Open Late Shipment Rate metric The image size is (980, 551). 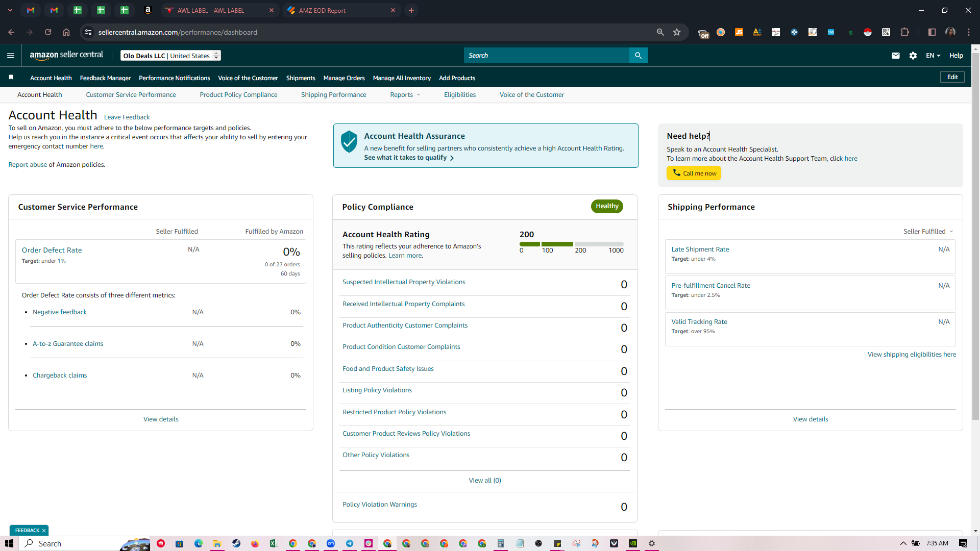coord(700,249)
